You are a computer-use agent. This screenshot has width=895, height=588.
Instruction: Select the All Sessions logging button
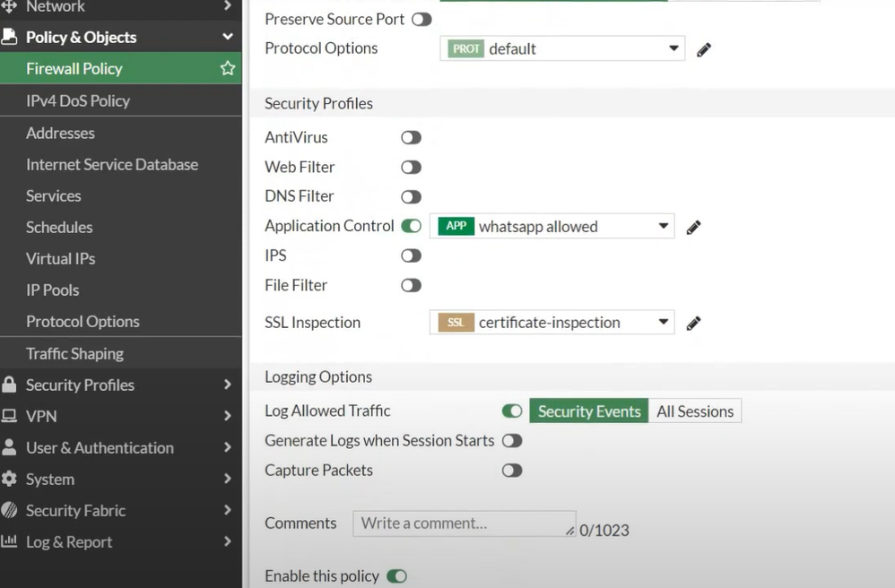coord(694,411)
